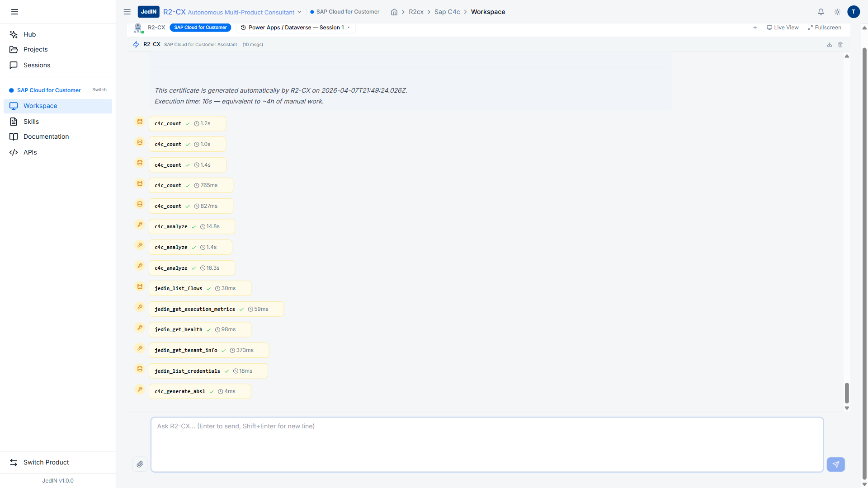Open Skills in the sidebar
Viewport: 868px width, 488px height.
pyautogui.click(x=31, y=122)
